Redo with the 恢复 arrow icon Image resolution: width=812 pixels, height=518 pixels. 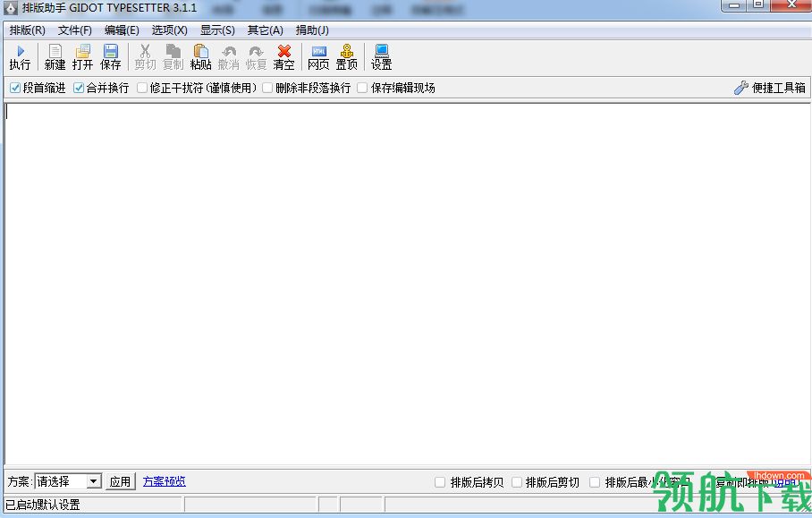(x=256, y=57)
